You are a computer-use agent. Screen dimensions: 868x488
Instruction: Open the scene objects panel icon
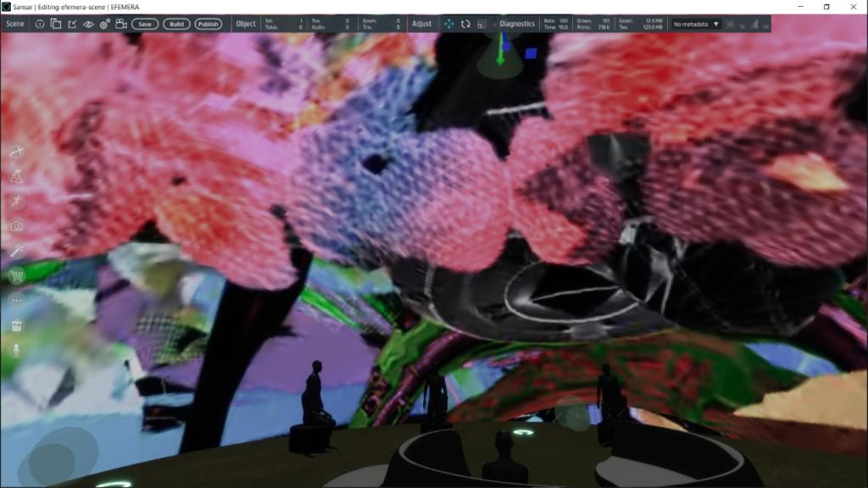pos(55,24)
